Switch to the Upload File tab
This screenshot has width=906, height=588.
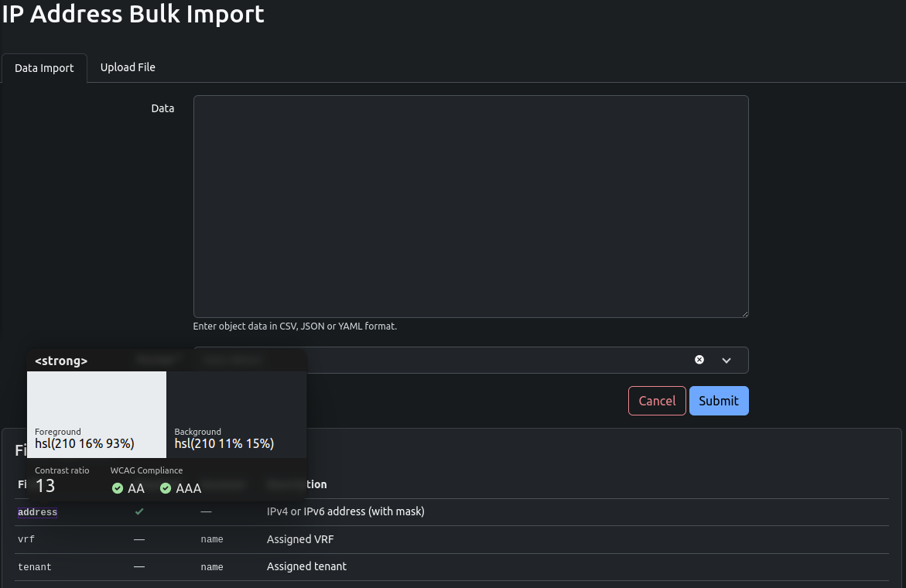(128, 67)
